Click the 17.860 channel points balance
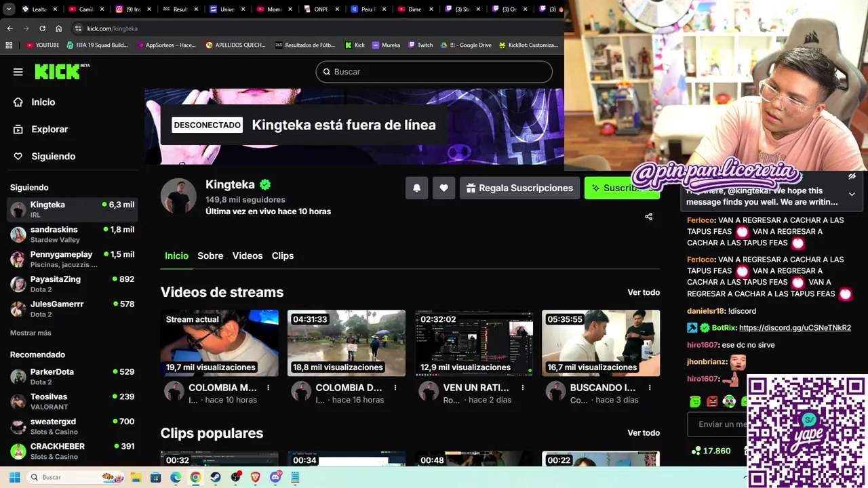868x488 pixels. click(711, 451)
